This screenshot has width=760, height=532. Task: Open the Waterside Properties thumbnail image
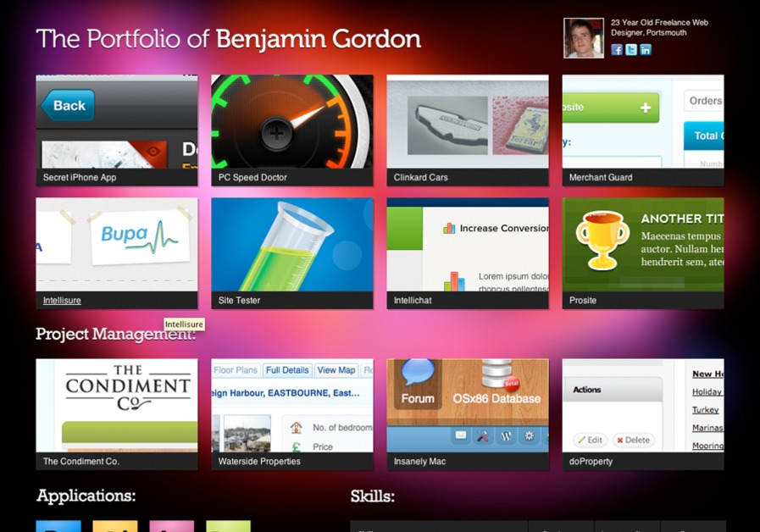292,406
